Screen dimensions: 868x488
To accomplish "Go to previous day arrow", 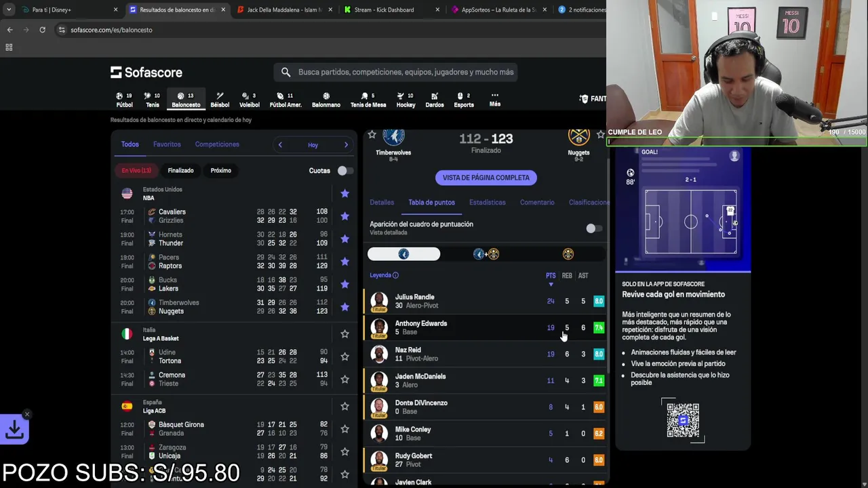I will tap(280, 144).
